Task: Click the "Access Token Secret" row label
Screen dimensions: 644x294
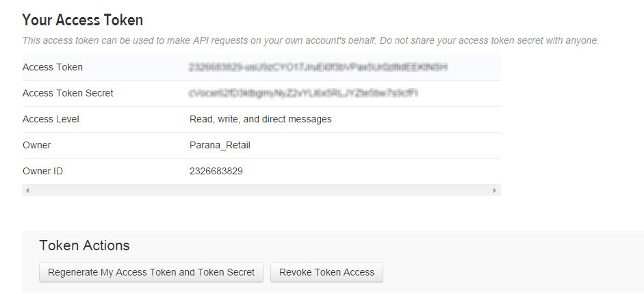Action: [68, 93]
